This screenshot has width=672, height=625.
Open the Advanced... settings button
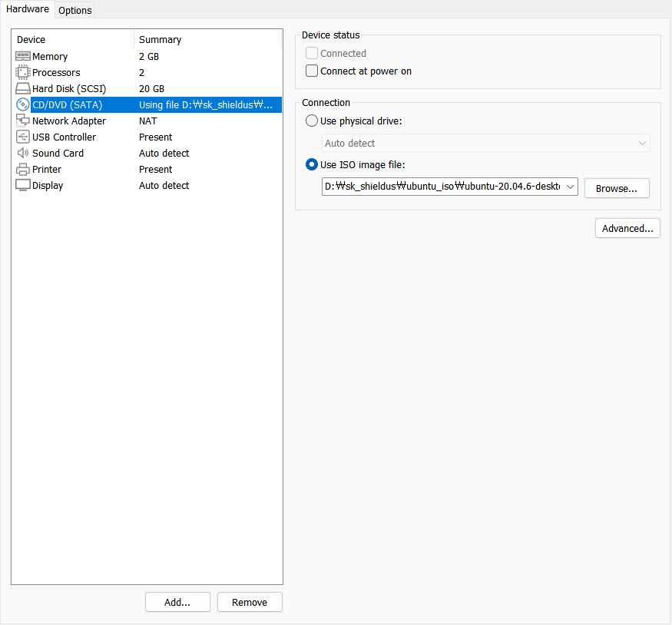pyautogui.click(x=627, y=228)
